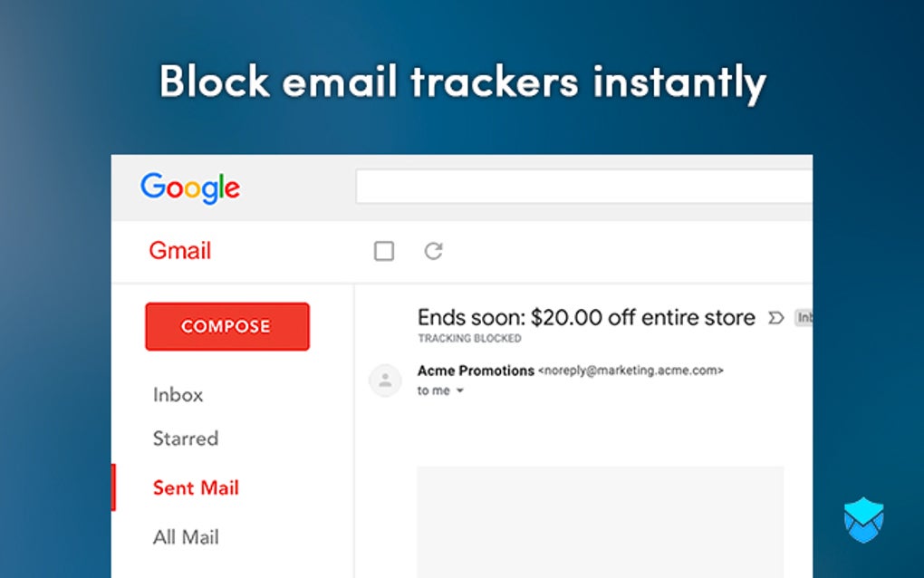Click the Inbox label tag beside subject
This screenshot has height=578, width=924.
click(804, 318)
